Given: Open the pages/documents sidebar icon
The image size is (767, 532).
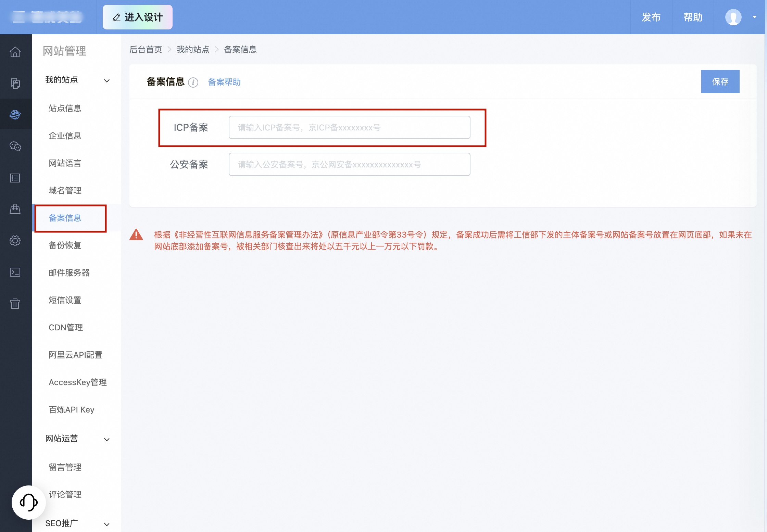Looking at the screenshot, I should [15, 84].
